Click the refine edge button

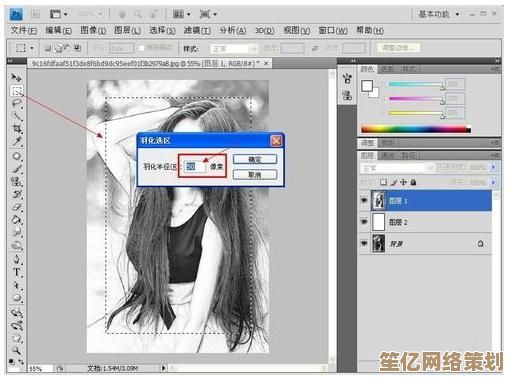pyautogui.click(x=399, y=48)
